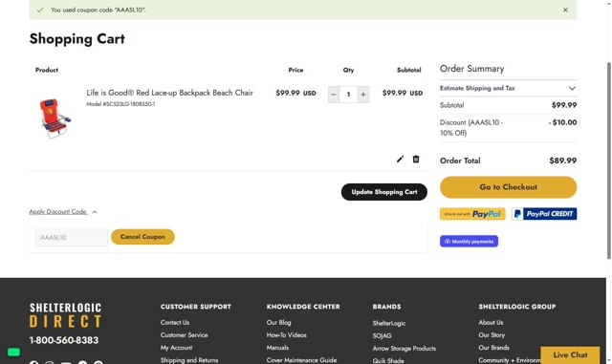
Task: Expand Estimate Shipping and Tax
Action: coord(508,88)
